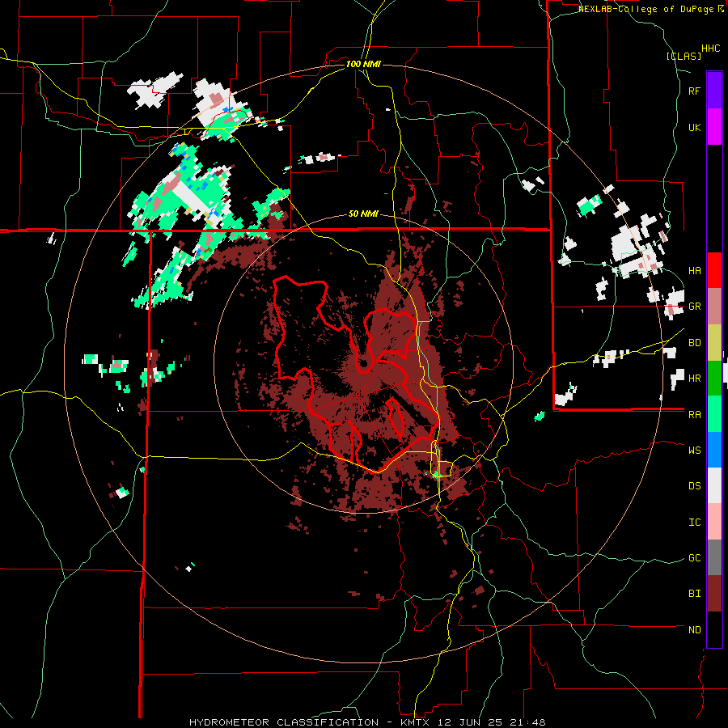The image size is (728, 728).
Task: Choose the blue WS legend swatch
Action: (x=714, y=450)
